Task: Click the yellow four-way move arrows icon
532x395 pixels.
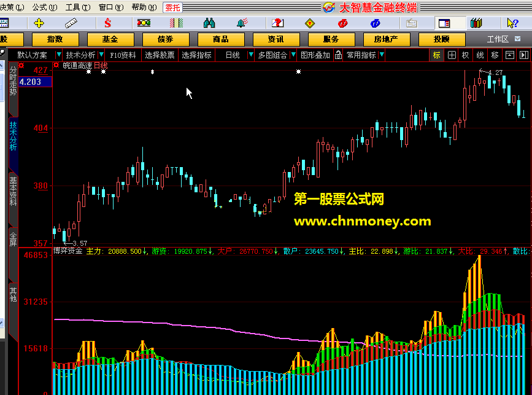Action: [x=39, y=23]
